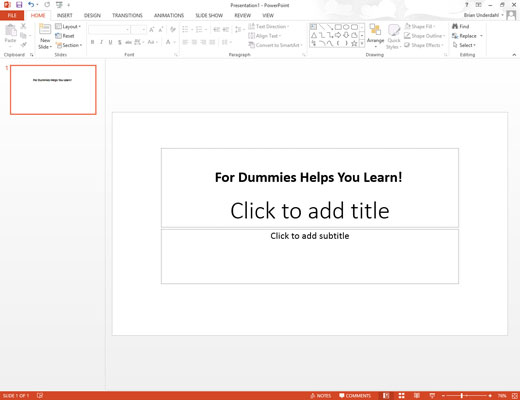Viewport: 520px width, 400px height.
Task: Open the font size combo box
Action: point(138,30)
